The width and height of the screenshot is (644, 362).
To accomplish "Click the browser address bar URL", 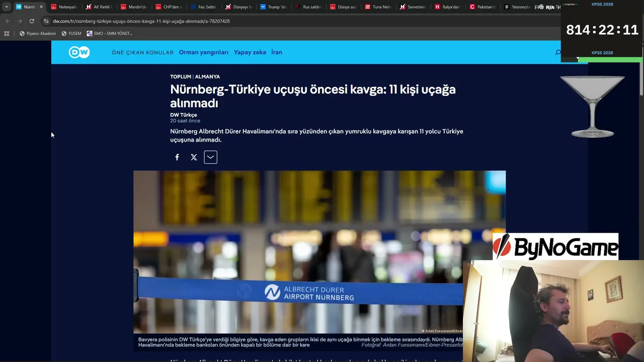I will click(x=141, y=21).
